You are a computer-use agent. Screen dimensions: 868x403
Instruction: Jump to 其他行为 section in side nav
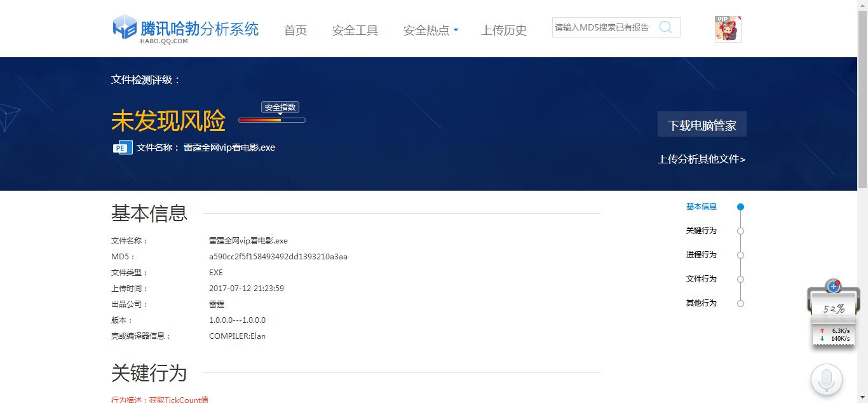click(x=702, y=303)
